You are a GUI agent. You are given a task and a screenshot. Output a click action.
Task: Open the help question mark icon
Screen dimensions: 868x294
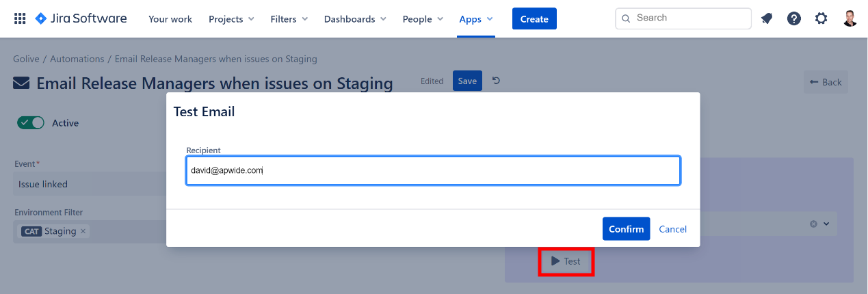coord(793,18)
